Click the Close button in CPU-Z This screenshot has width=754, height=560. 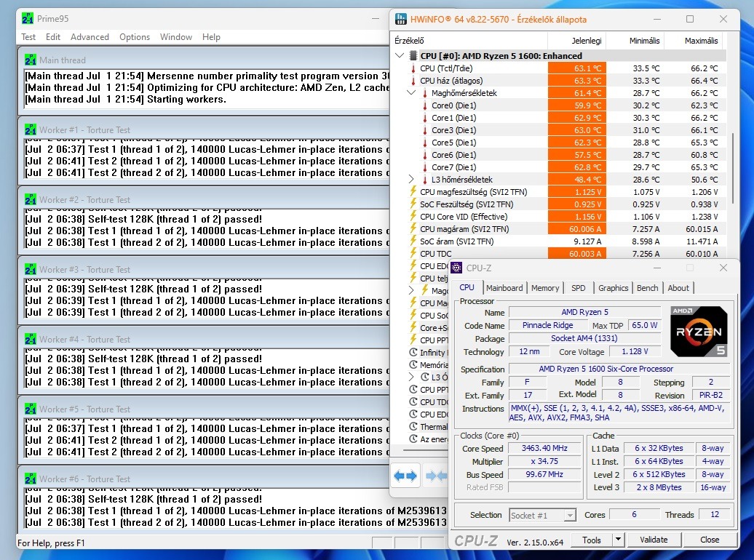710,540
